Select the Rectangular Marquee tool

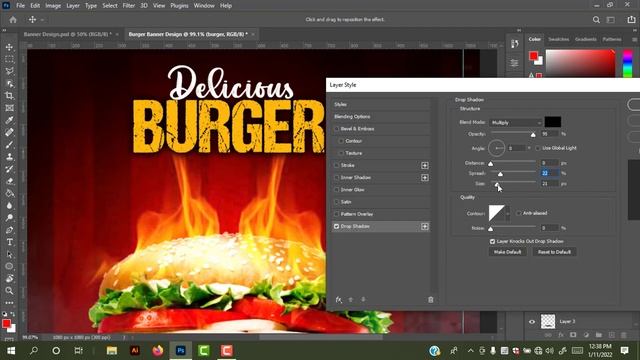[x=9, y=59]
